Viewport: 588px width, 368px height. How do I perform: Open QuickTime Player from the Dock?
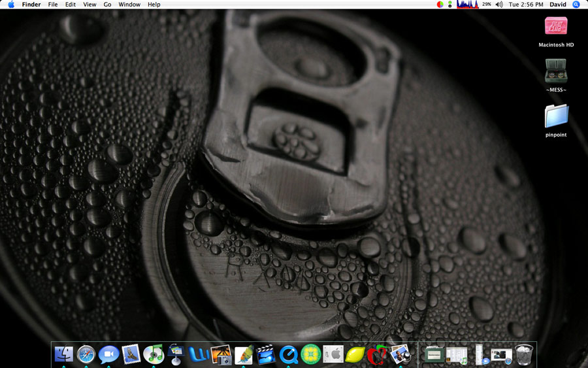pos(288,355)
